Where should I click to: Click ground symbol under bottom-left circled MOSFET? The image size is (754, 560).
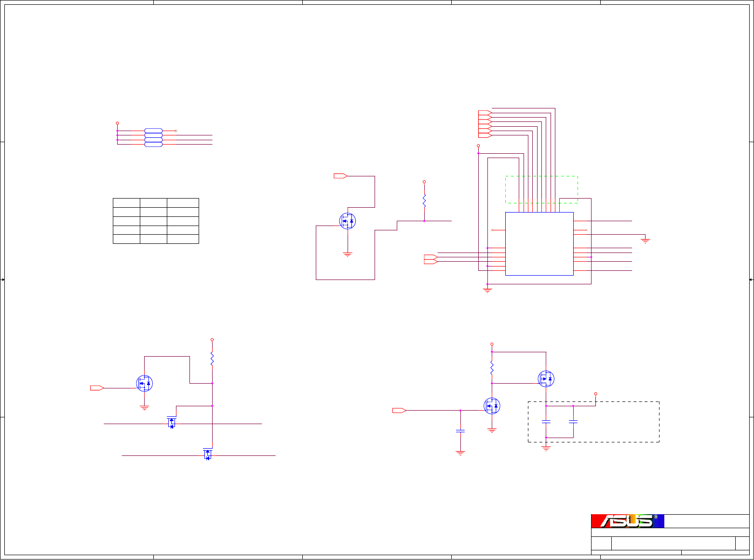pos(144,408)
